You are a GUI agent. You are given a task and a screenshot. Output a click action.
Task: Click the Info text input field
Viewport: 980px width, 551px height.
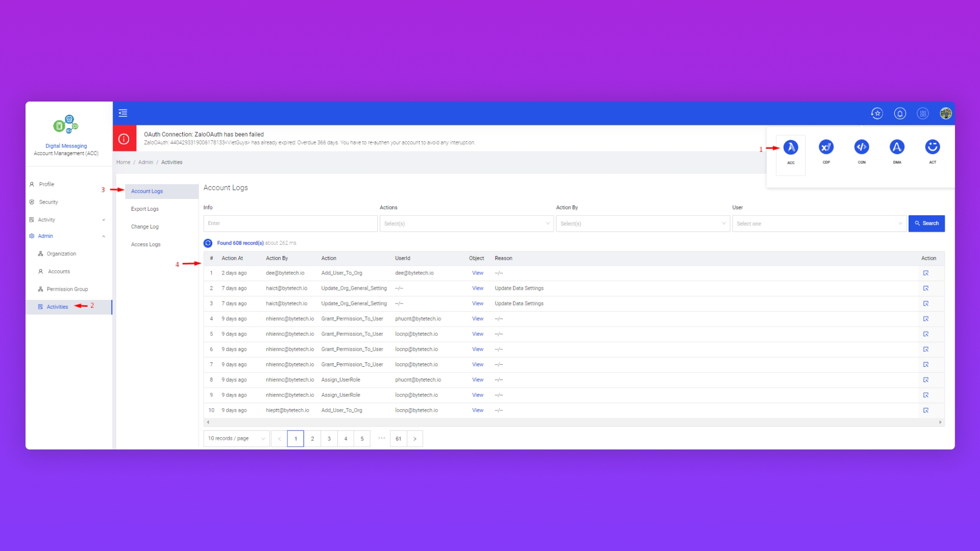tap(290, 223)
